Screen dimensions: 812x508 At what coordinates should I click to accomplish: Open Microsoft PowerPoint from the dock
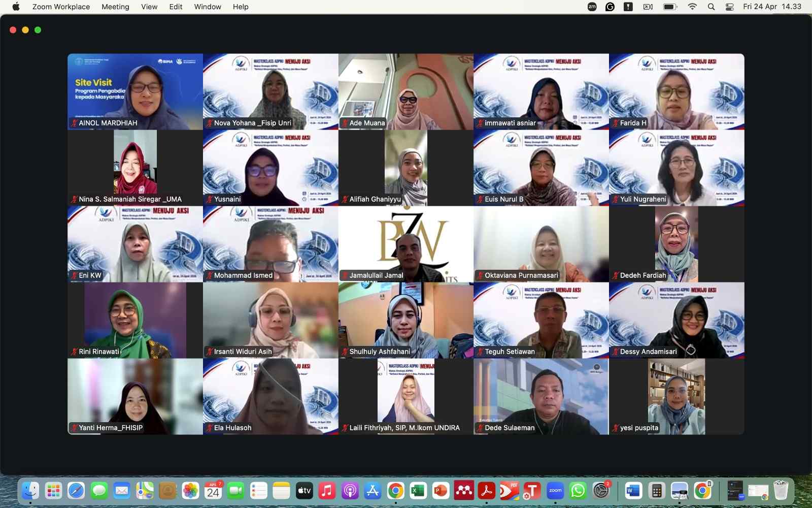click(441, 491)
